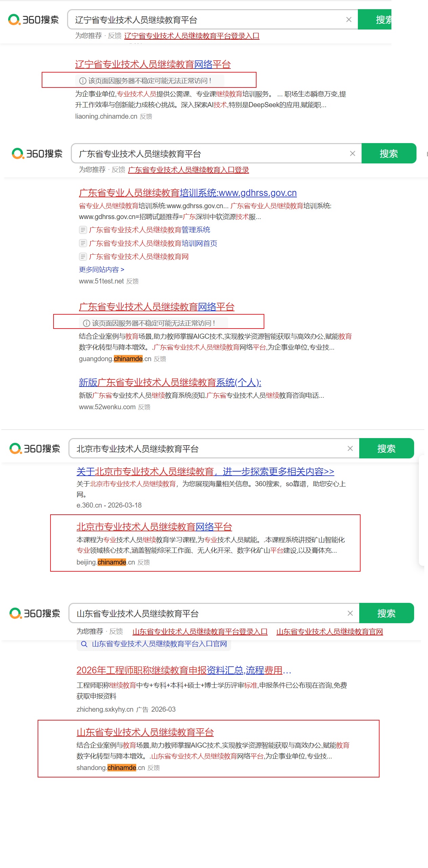Image resolution: width=428 pixels, height=868 pixels.
Task: Click the 360搜索 logo in the 北京市 search header
Action: pos(35,449)
